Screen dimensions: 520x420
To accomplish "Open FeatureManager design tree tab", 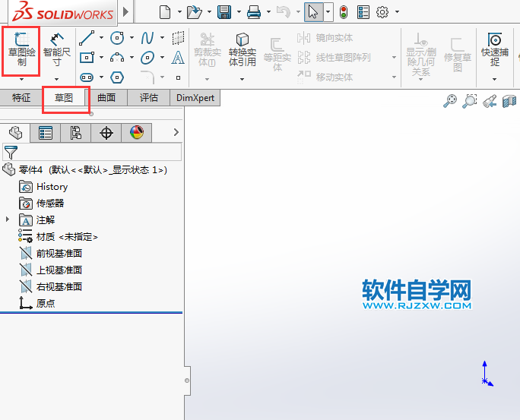I will (15, 133).
